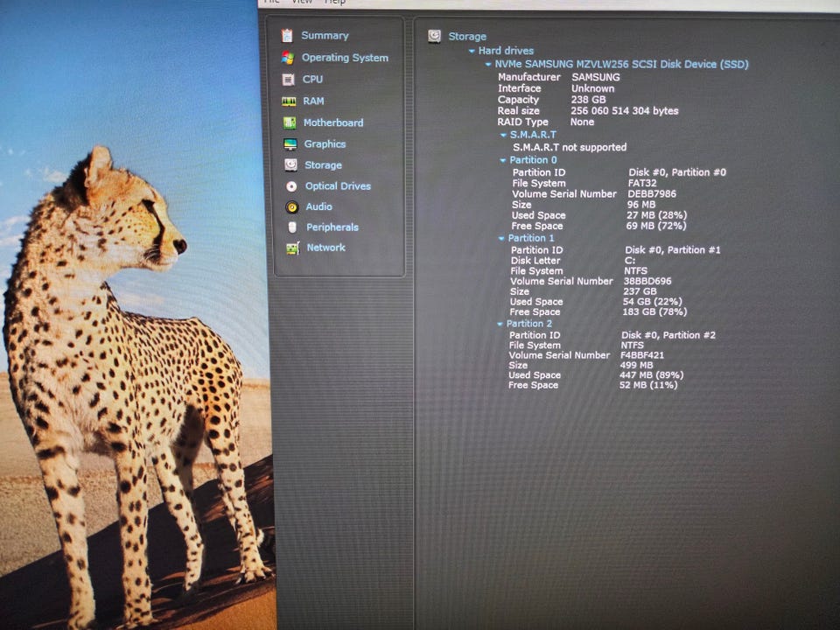Click the Disk Letter value C:
The image size is (840, 630).
pyautogui.click(x=630, y=261)
